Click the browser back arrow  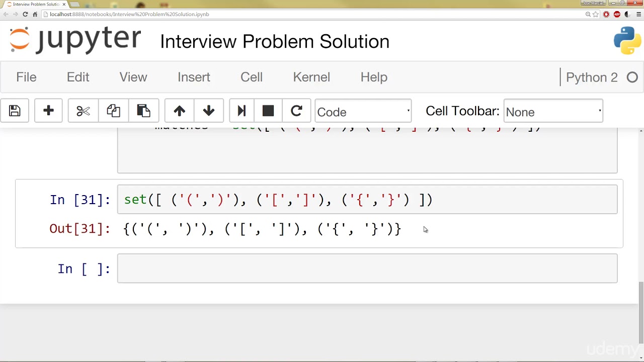[x=6, y=14]
